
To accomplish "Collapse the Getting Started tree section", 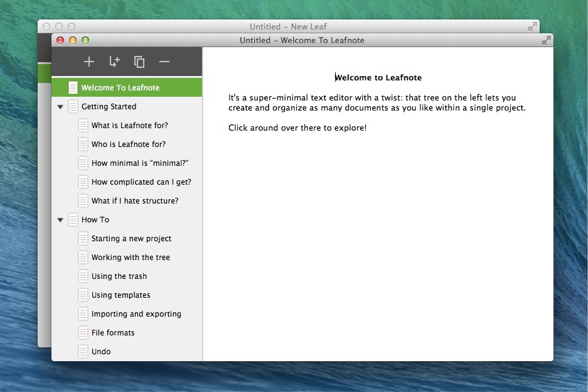I will (60, 107).
